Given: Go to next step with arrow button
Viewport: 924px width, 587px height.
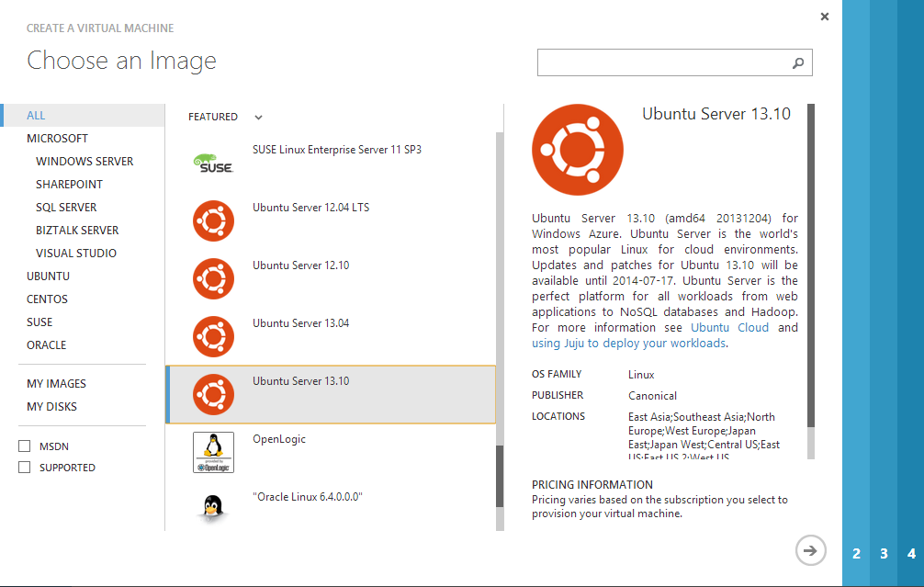Looking at the screenshot, I should [x=811, y=550].
